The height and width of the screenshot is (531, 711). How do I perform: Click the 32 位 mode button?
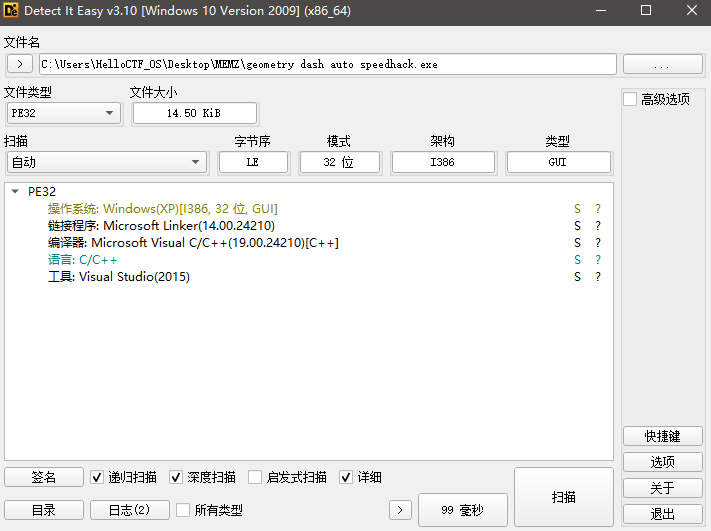click(340, 162)
